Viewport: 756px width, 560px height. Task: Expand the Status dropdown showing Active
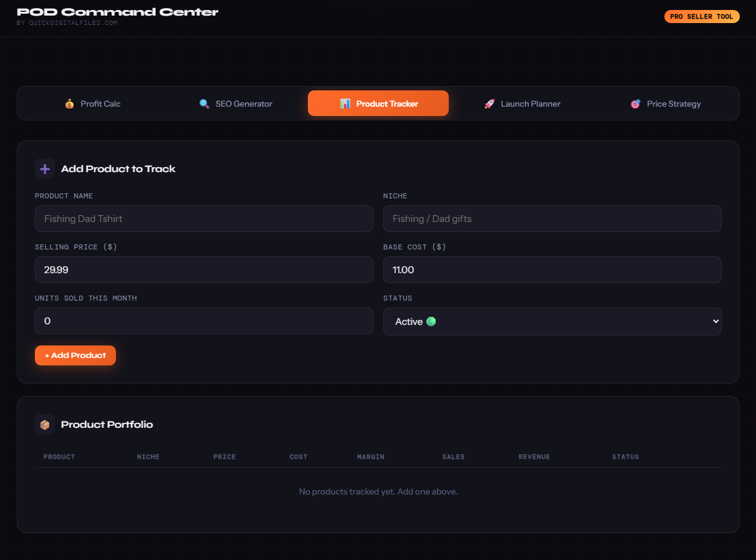552,322
